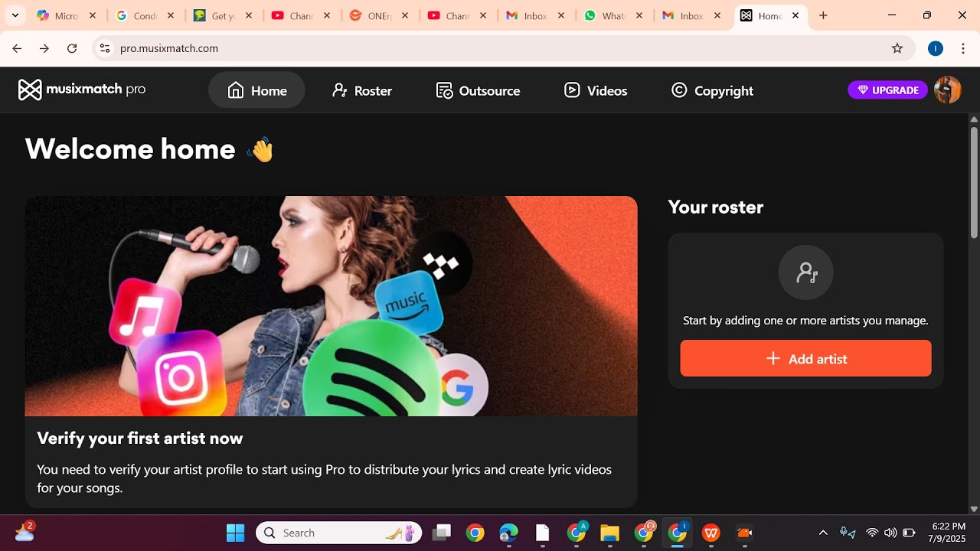Screen dimensions: 980x551
Task: Click the Your roster heading
Action: pyautogui.click(x=715, y=207)
